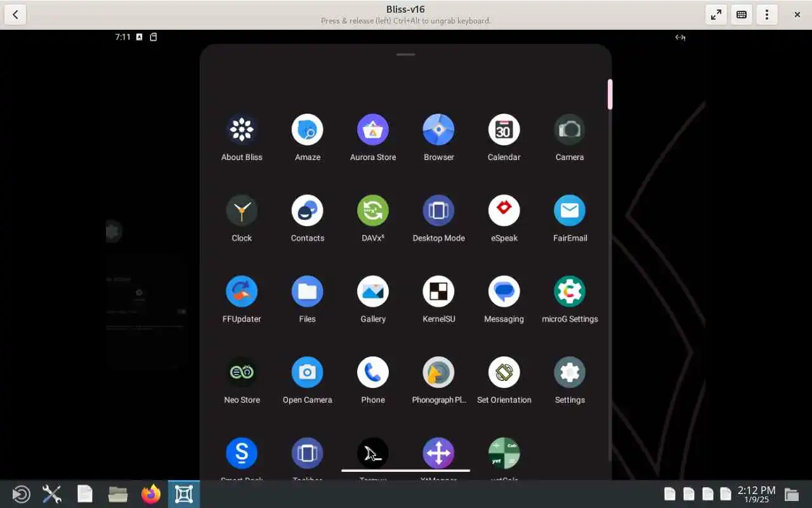Open Set Orientation app
This screenshot has height=508, width=812.
[x=504, y=373]
